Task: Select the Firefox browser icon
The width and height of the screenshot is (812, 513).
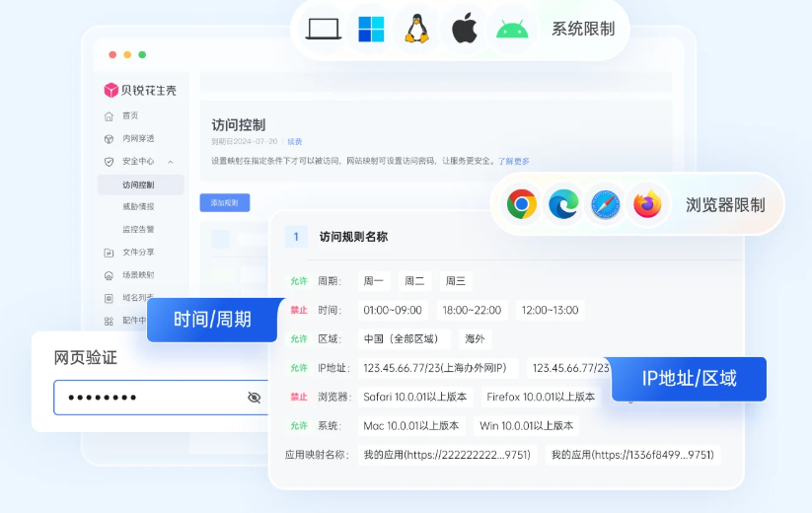Action: click(x=647, y=204)
